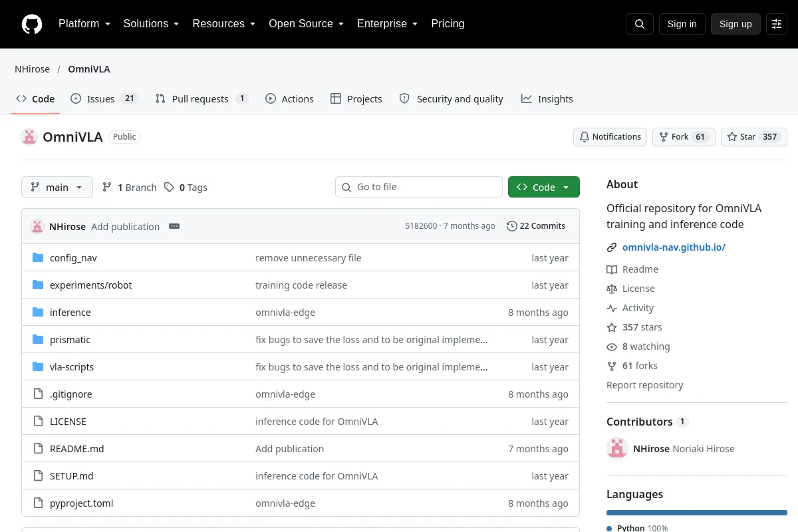Click the LICENSE file icon
Screen dimensions: 798x532
pyautogui.click(x=38, y=422)
